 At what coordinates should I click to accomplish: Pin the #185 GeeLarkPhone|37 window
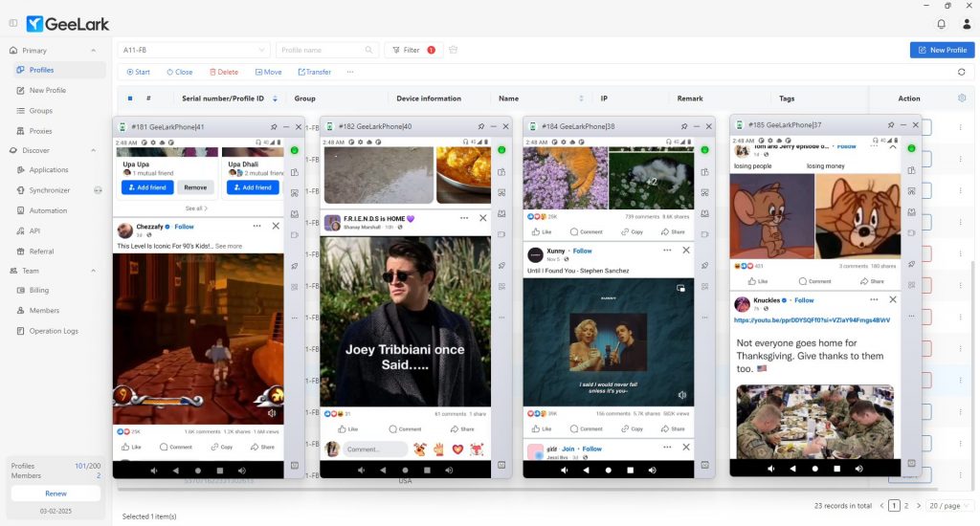[x=891, y=125]
